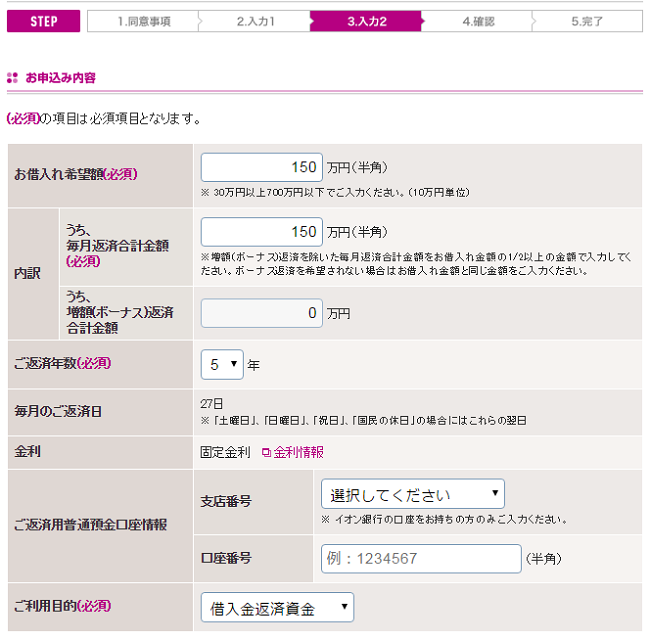Click the external-link icon beside 金利情報
650x640 pixels.
pyautogui.click(x=266, y=453)
